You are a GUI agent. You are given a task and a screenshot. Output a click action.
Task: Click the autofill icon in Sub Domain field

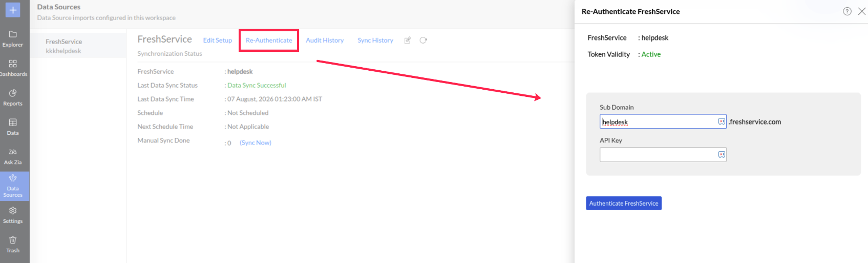[x=722, y=122]
